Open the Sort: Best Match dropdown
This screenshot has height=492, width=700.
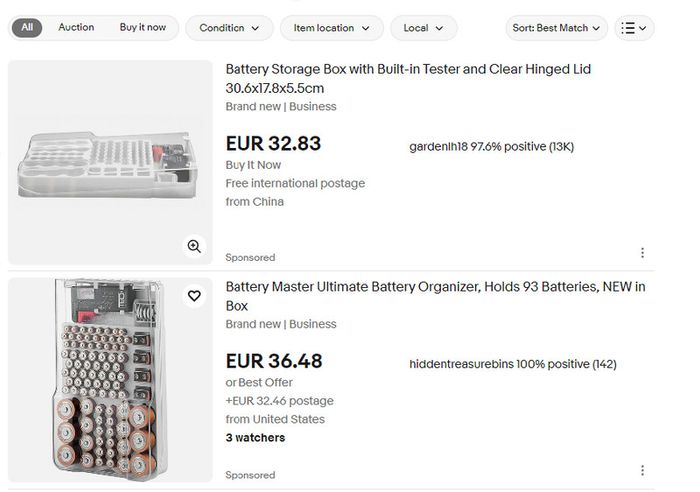click(x=556, y=28)
